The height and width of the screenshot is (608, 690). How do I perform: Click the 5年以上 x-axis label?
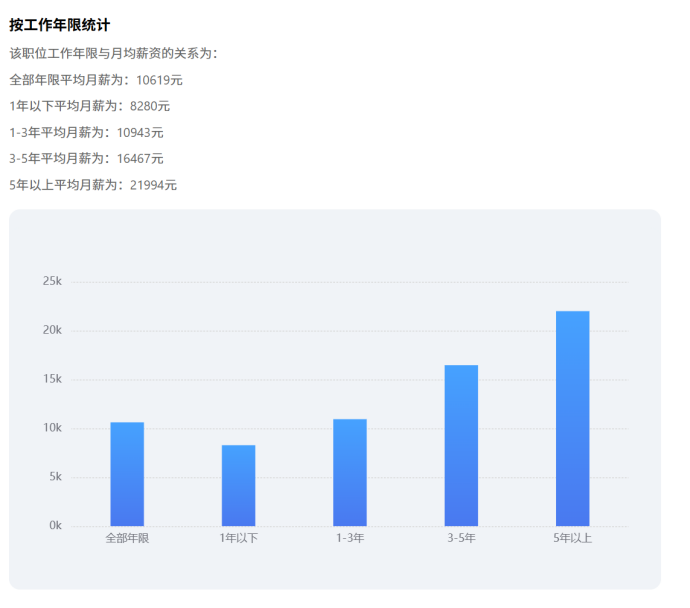pos(572,538)
